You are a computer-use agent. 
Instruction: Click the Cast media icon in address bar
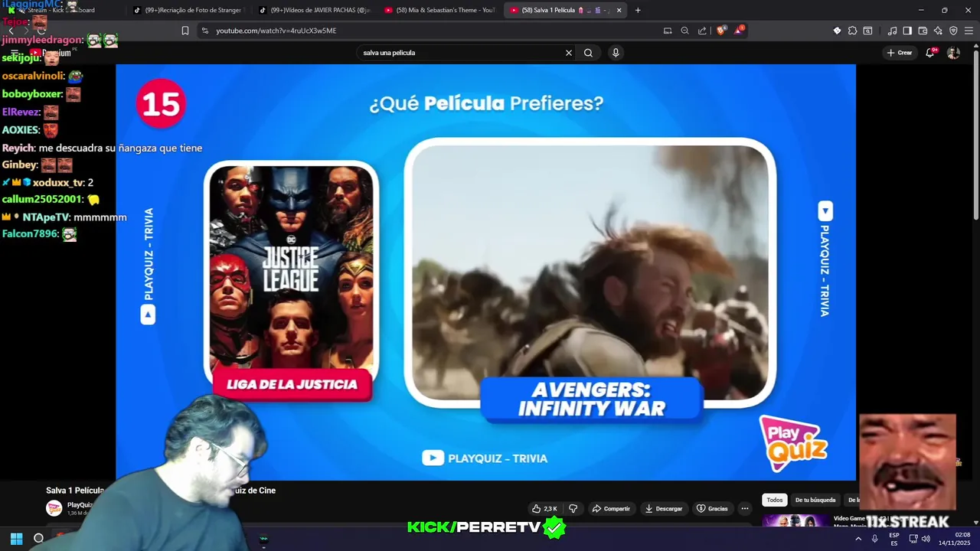click(667, 31)
